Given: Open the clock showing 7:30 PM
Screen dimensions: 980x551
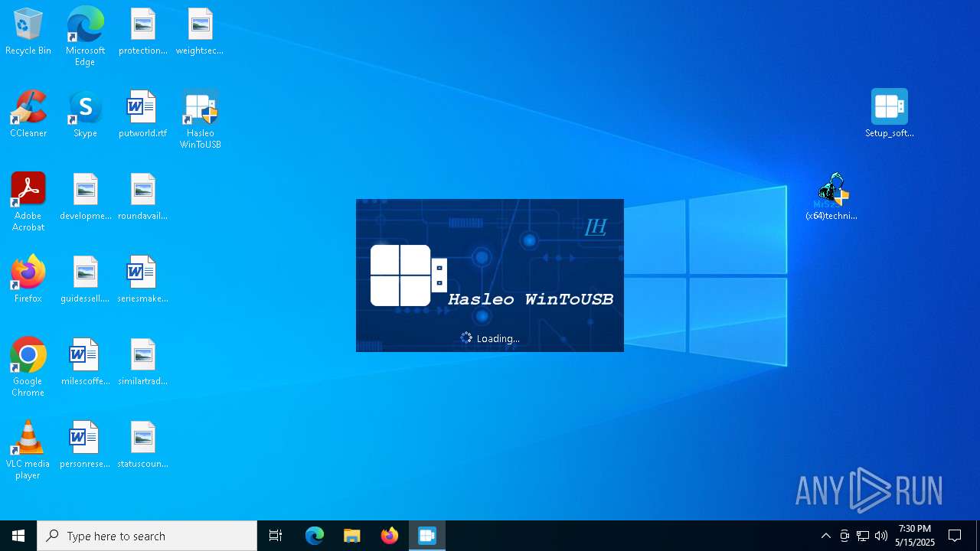Looking at the screenshot, I should pos(915,536).
